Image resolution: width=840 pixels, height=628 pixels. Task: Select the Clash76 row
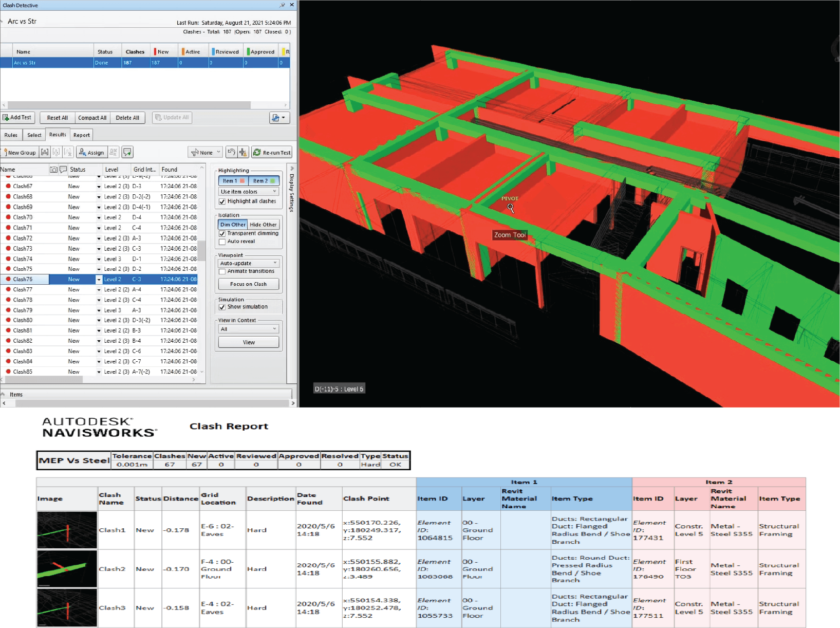[99, 280]
